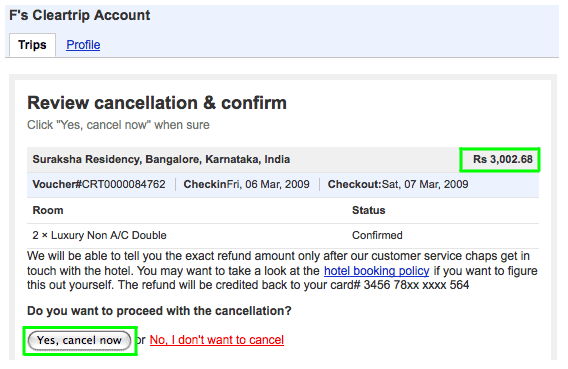
Task: Select the Rs 3,002.68 price amount
Action: pos(502,159)
